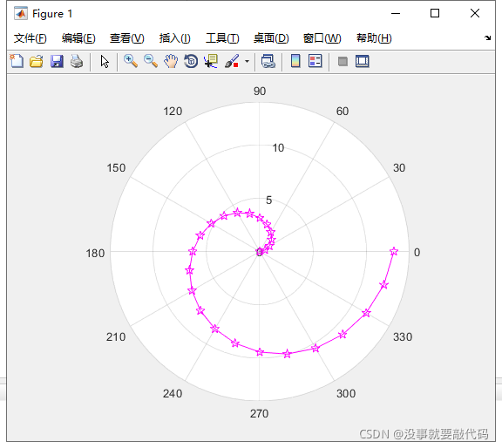Click the 210 degree angle label

point(116,337)
